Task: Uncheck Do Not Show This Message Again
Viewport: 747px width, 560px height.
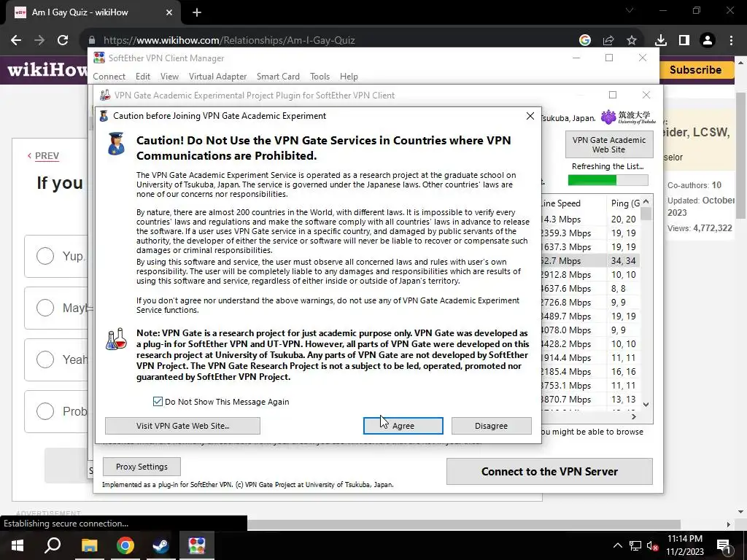Action: (x=158, y=402)
